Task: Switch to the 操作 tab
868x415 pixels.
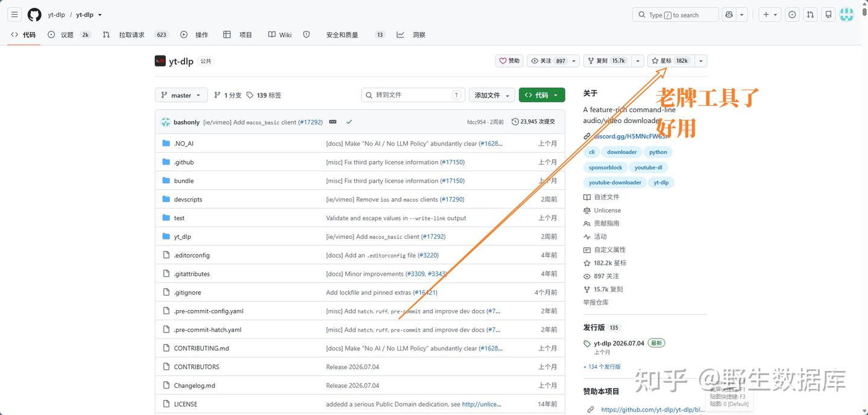Action: 194,35
